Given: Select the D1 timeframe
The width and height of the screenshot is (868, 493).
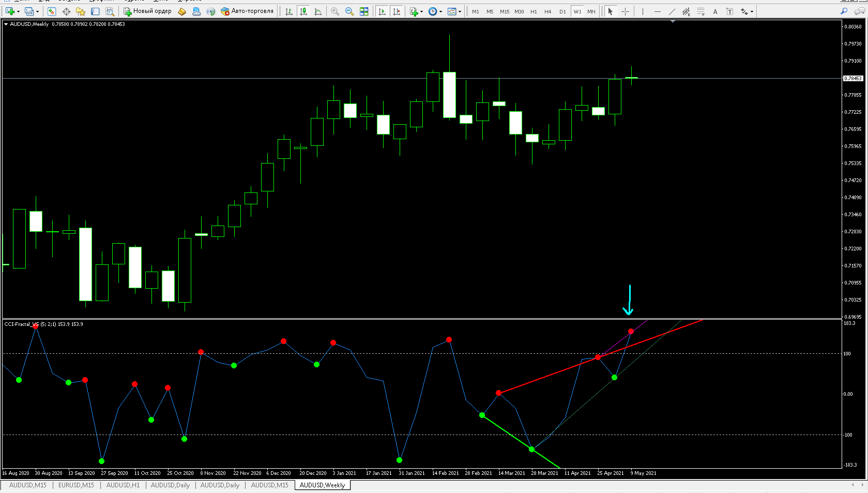Looking at the screenshot, I should pyautogui.click(x=562, y=11).
